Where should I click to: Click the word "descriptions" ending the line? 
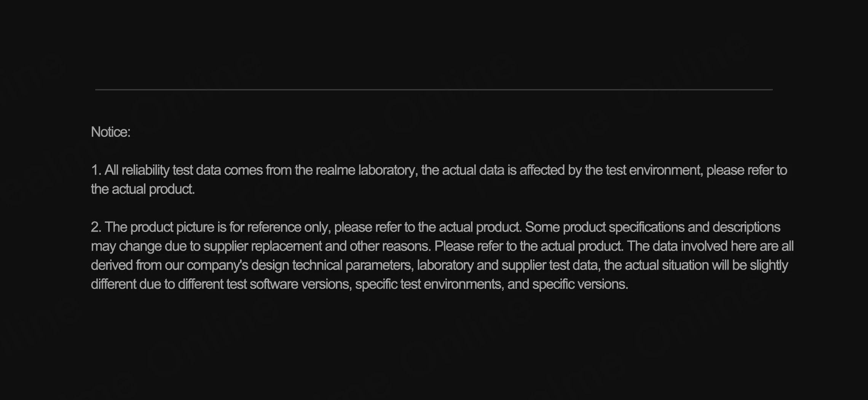tap(746, 227)
